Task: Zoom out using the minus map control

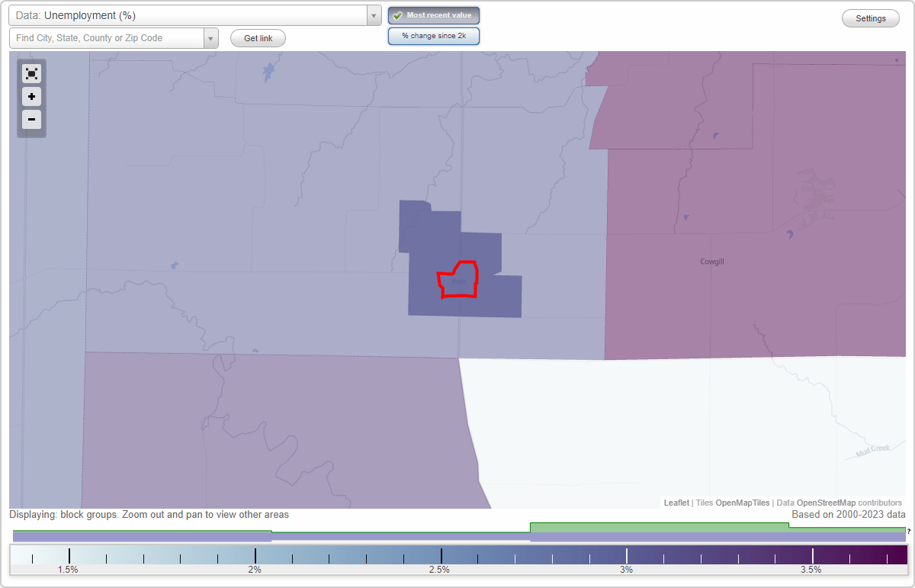Action: click(x=31, y=119)
